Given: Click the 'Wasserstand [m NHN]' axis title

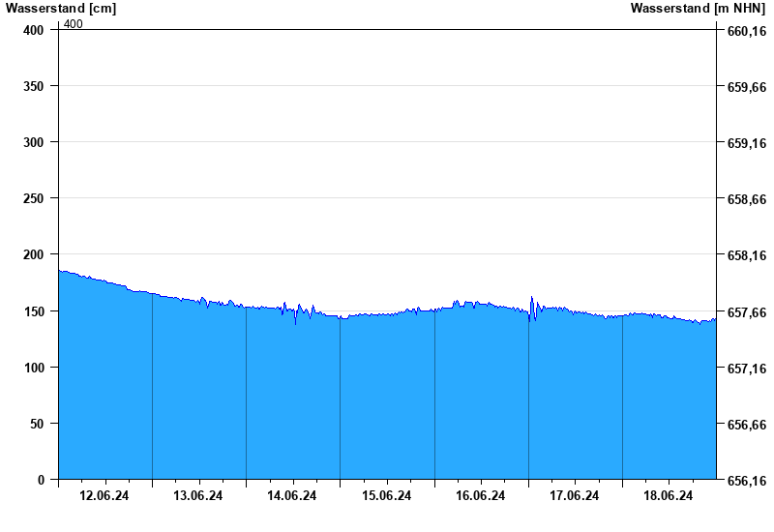Looking at the screenshot, I should (x=698, y=9).
